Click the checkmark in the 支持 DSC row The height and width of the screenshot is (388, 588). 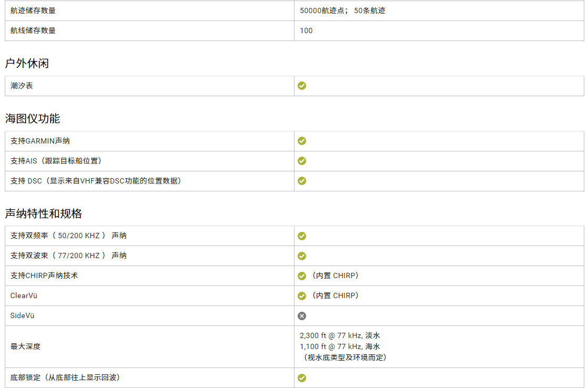(302, 181)
